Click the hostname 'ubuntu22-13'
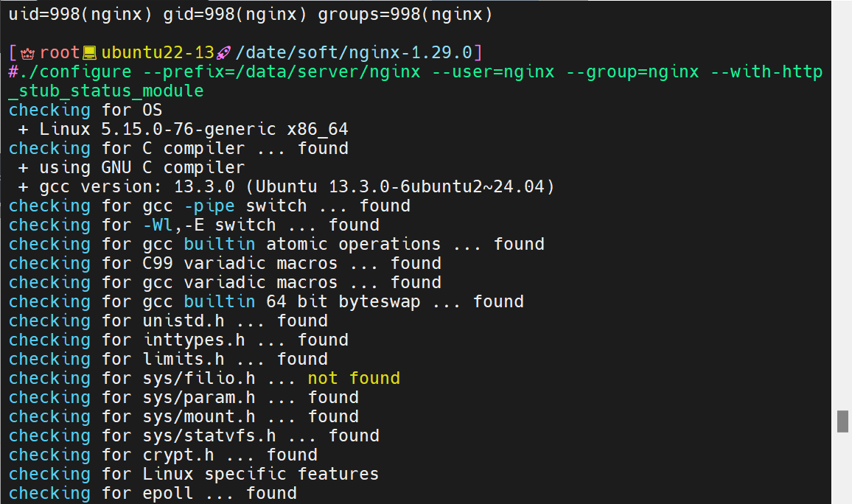Screen dimensions: 852x504 pos(158,52)
